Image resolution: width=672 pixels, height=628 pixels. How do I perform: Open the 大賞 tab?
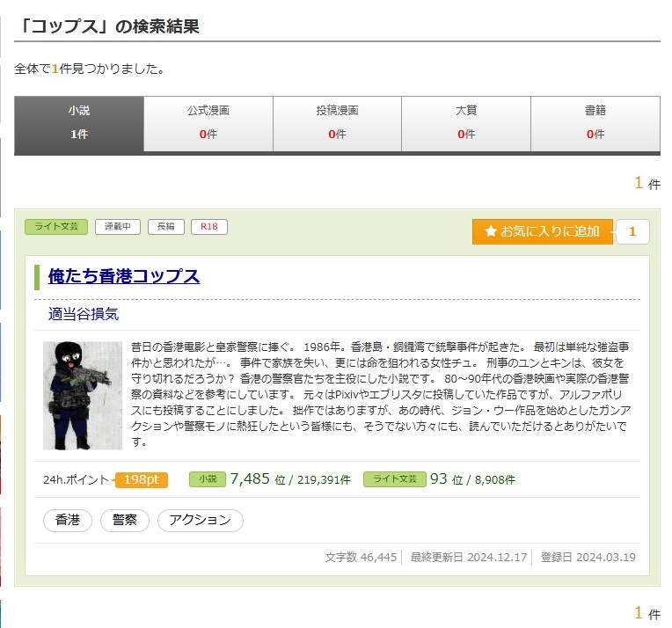(x=466, y=123)
